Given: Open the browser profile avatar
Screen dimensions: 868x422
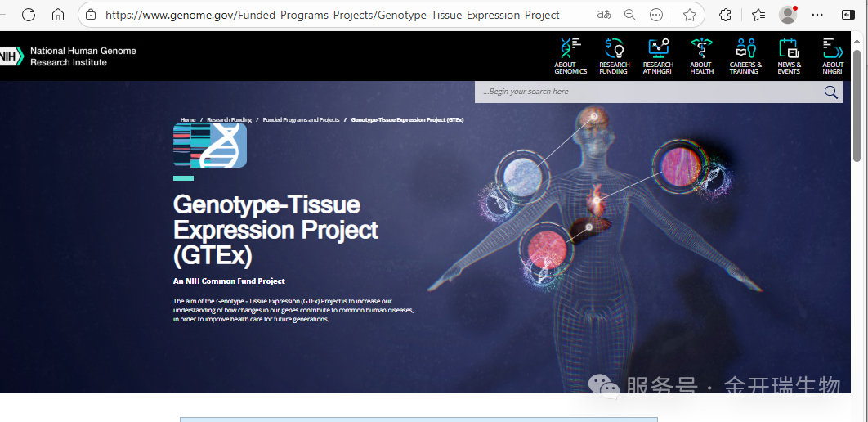Looking at the screenshot, I should [x=788, y=15].
